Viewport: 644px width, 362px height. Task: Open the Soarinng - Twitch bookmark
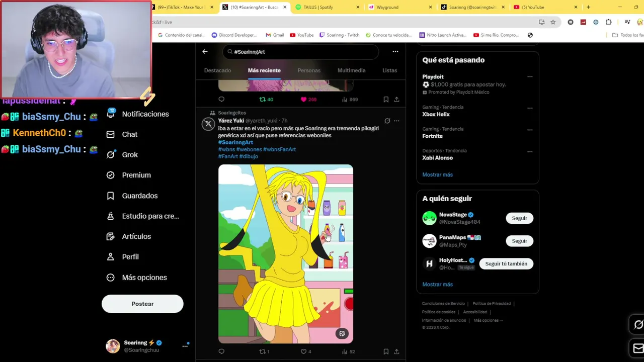point(340,35)
